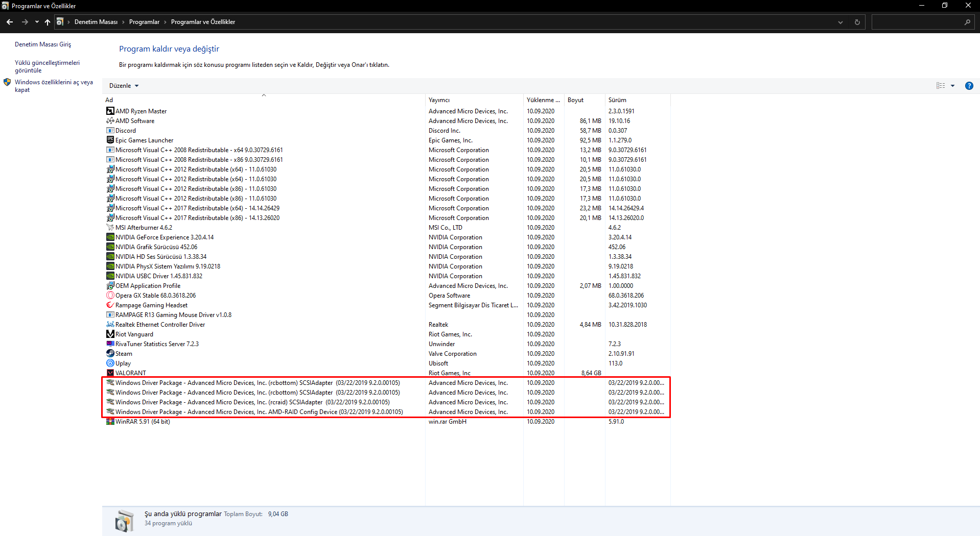Sort list by Yüklenme column header
Image resolution: width=980 pixels, height=536 pixels.
544,100
